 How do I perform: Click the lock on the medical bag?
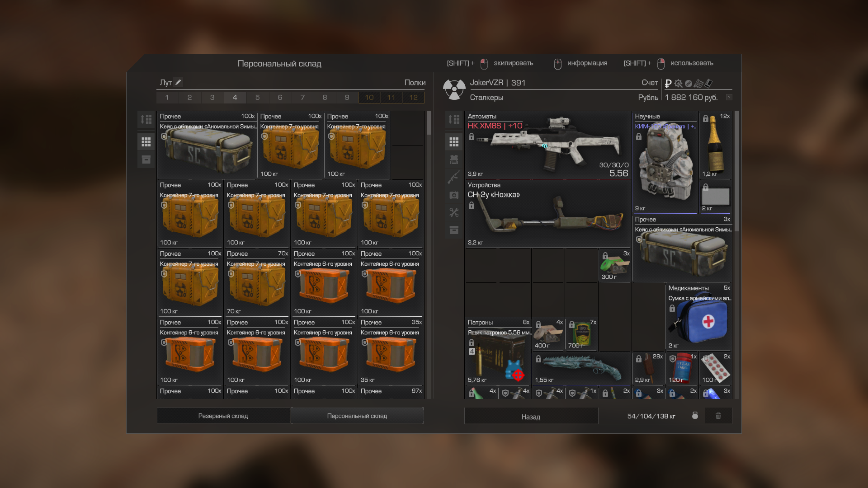click(x=672, y=308)
